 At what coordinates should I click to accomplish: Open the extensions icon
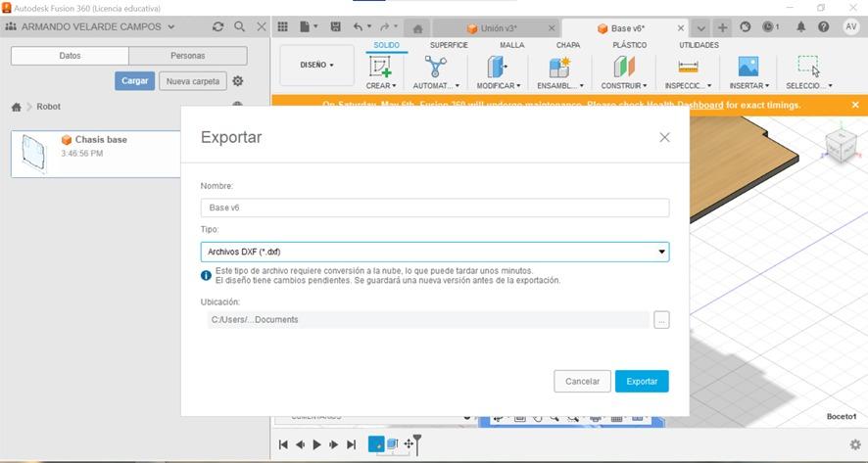746,26
